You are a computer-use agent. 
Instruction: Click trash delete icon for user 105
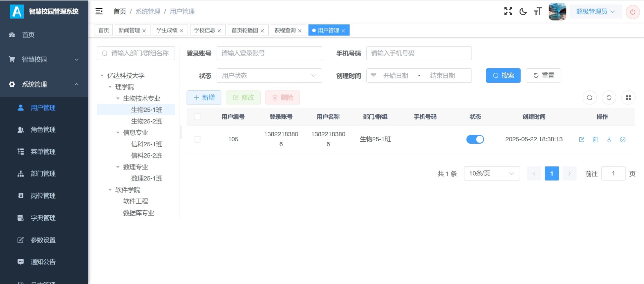pyautogui.click(x=595, y=140)
